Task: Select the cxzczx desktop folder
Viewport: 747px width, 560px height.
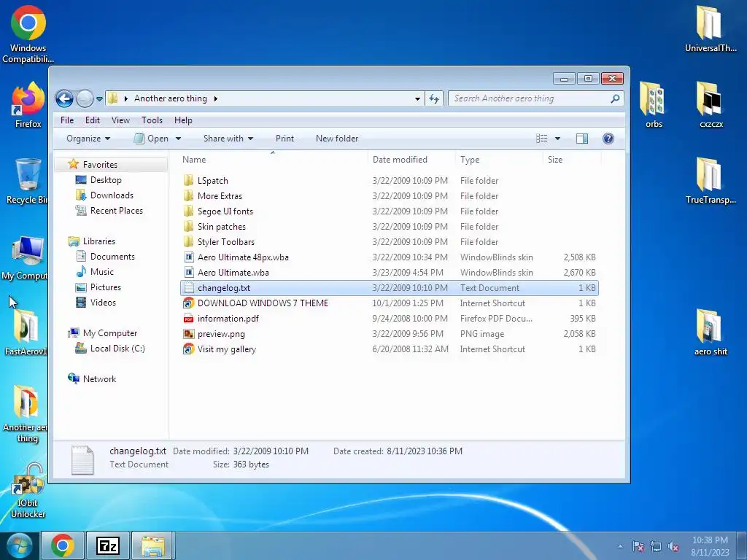Action: point(711,105)
